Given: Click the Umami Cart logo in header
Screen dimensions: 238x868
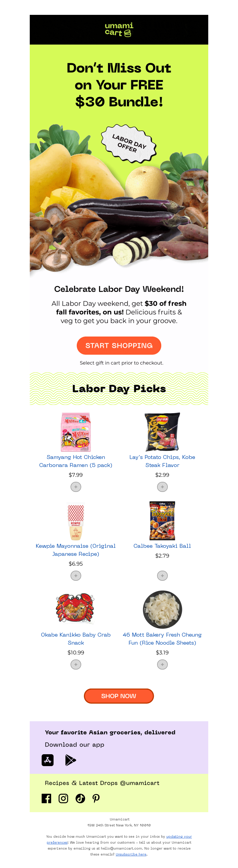Looking at the screenshot, I should click(x=119, y=30).
